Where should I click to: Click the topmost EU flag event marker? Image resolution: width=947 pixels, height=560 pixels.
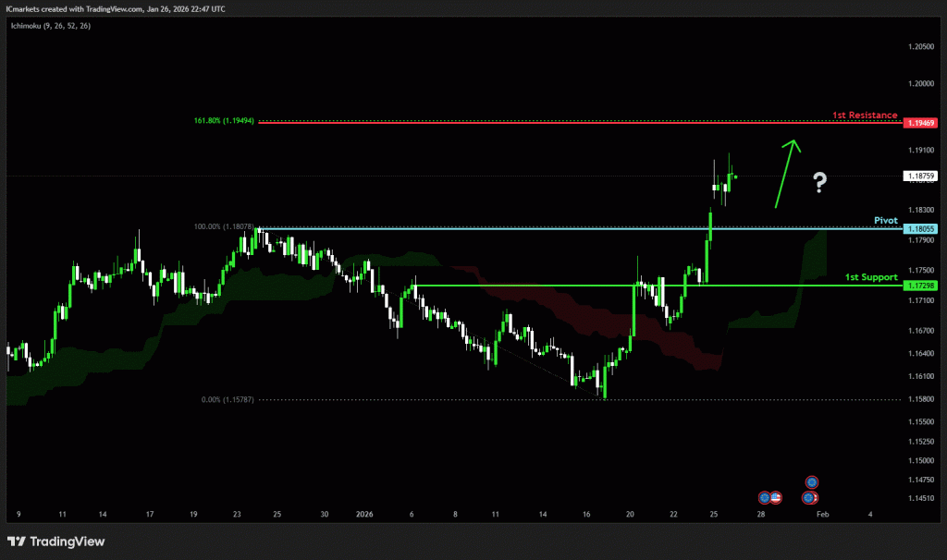(x=811, y=481)
